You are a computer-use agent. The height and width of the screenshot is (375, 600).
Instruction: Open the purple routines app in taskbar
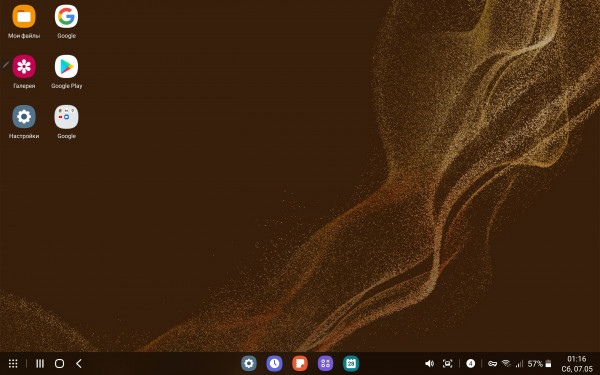326,364
